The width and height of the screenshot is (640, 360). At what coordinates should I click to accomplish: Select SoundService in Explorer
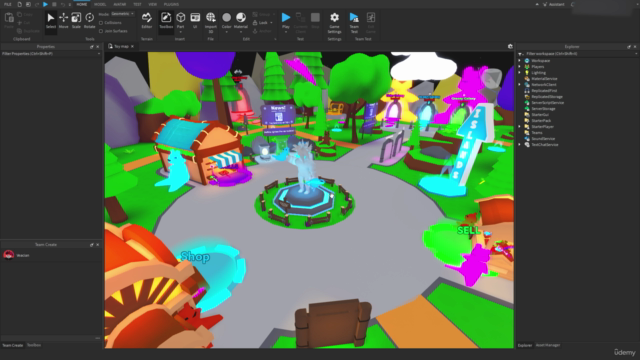(543, 139)
